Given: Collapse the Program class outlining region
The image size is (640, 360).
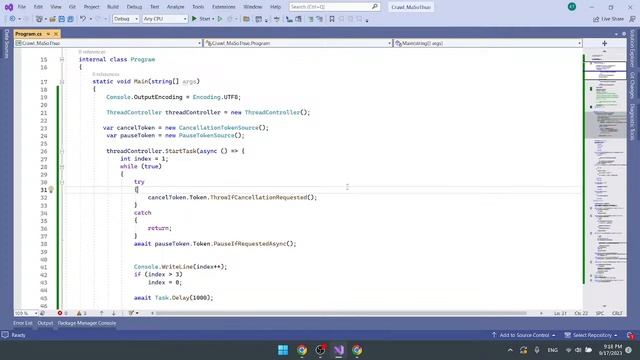Looking at the screenshot, I should [62, 59].
